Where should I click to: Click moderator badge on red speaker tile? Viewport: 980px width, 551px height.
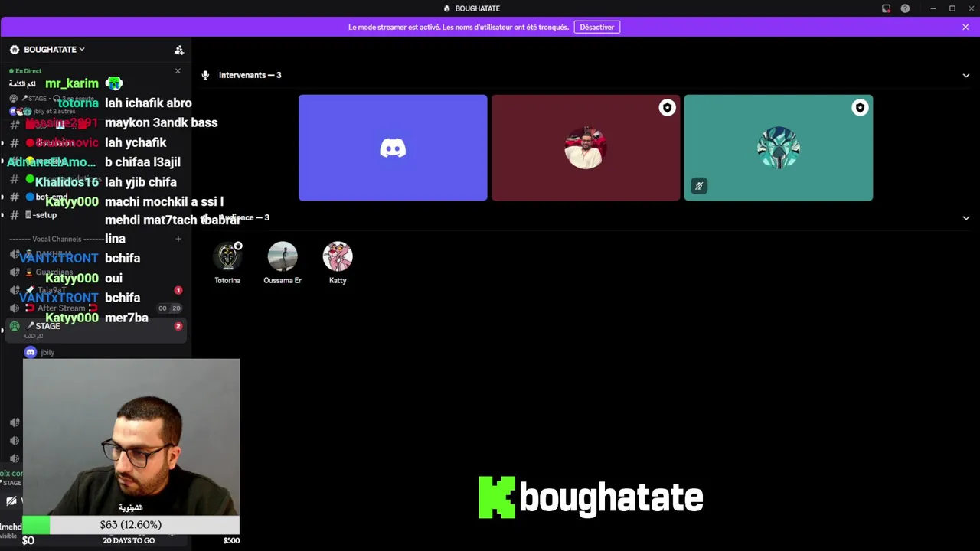[x=667, y=108]
